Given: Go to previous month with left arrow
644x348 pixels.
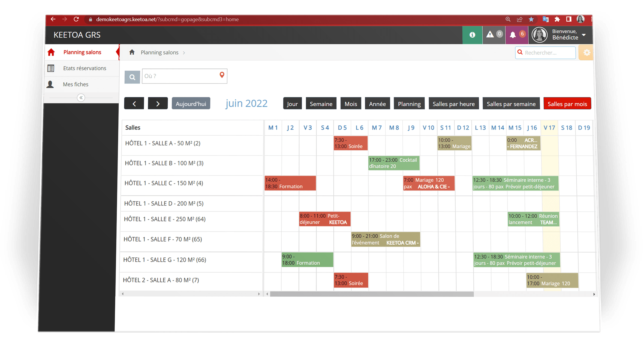Looking at the screenshot, I should click(134, 104).
